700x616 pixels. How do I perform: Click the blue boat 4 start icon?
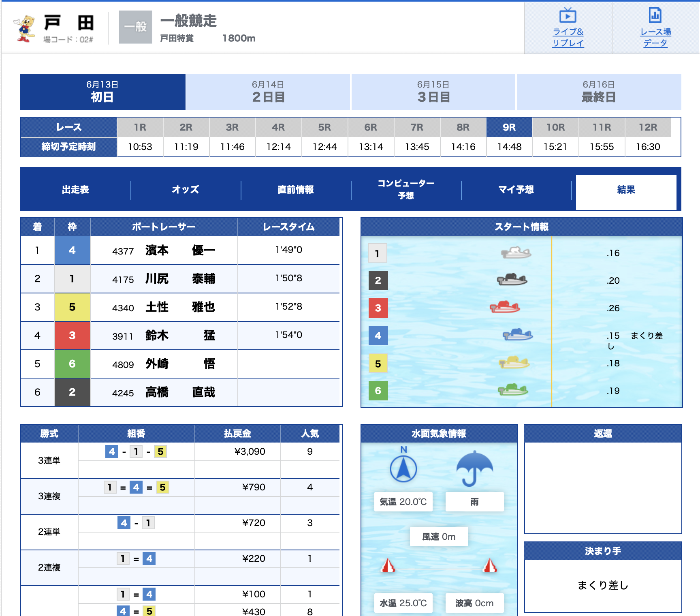[x=517, y=335]
